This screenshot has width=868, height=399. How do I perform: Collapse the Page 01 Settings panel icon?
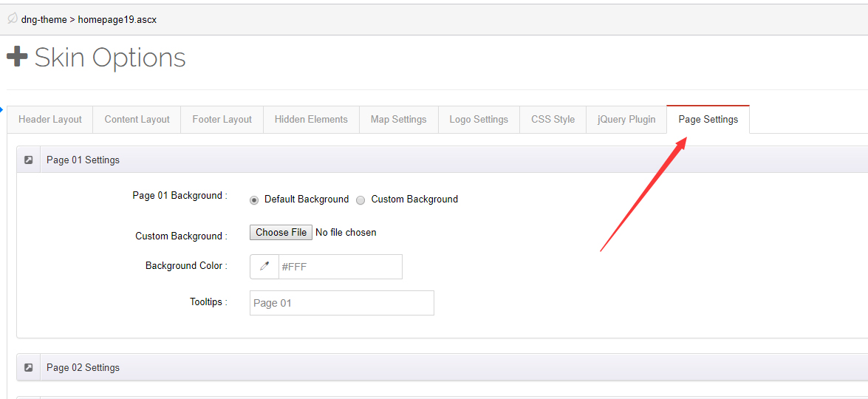click(x=28, y=160)
